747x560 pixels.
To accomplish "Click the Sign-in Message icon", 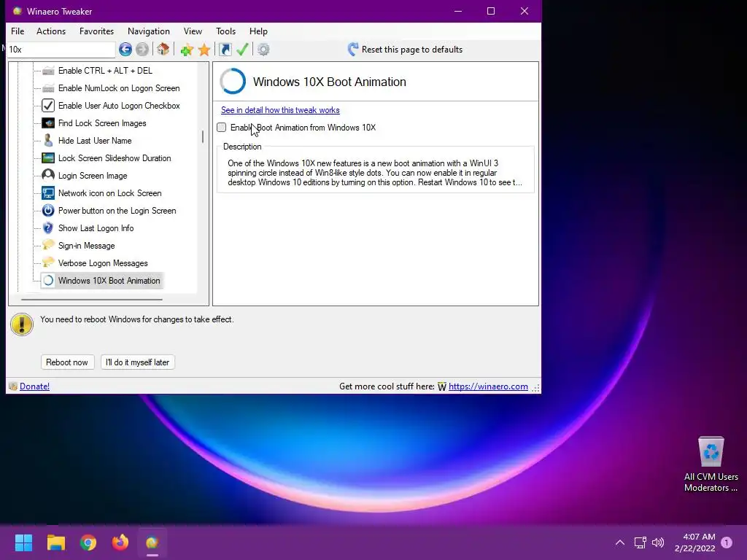I will pyautogui.click(x=48, y=245).
